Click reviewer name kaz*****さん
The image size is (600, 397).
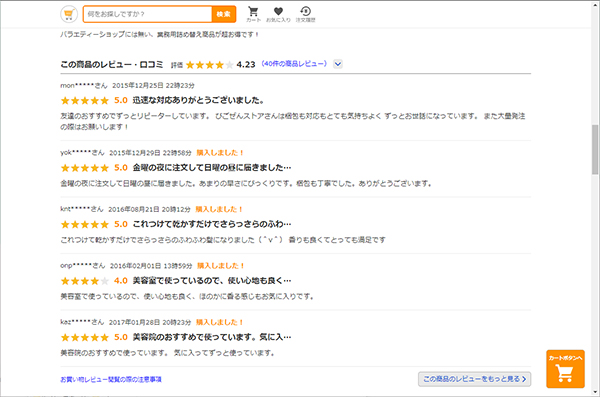point(82,322)
